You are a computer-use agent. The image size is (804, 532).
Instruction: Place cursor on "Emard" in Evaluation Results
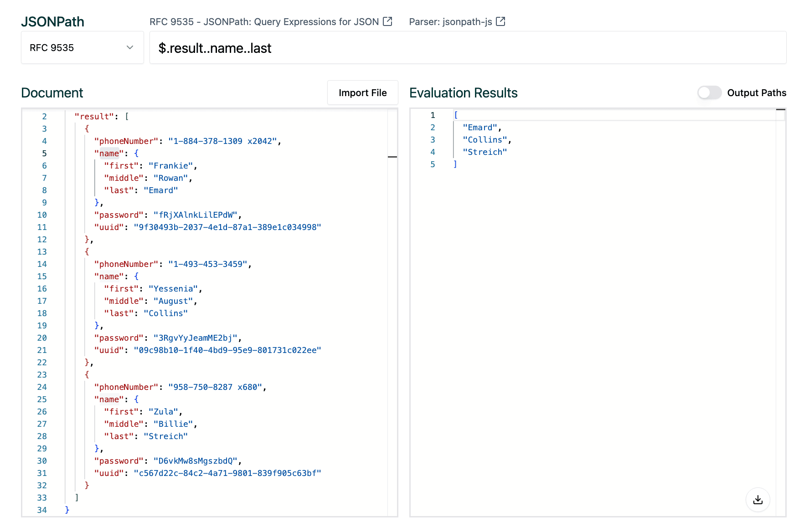point(480,128)
